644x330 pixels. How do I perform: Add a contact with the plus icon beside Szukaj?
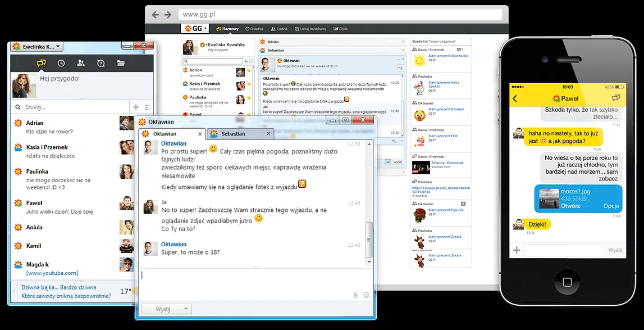pos(136,107)
